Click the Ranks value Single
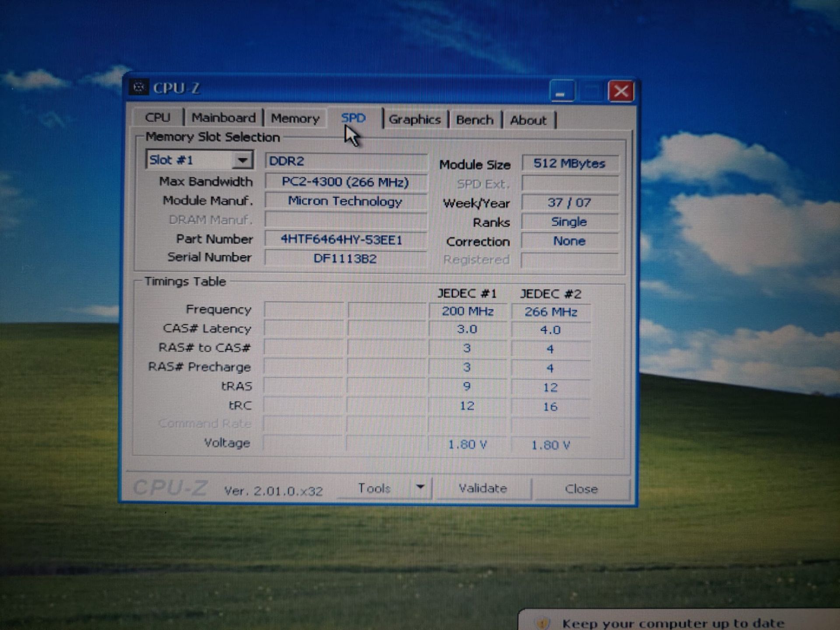The height and width of the screenshot is (630, 840). pos(570,222)
